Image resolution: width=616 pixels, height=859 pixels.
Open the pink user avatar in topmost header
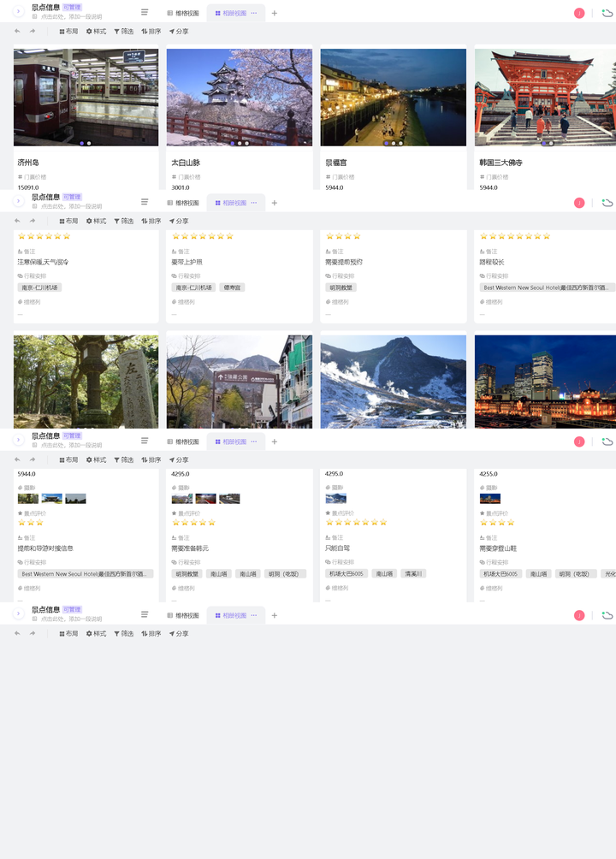579,13
